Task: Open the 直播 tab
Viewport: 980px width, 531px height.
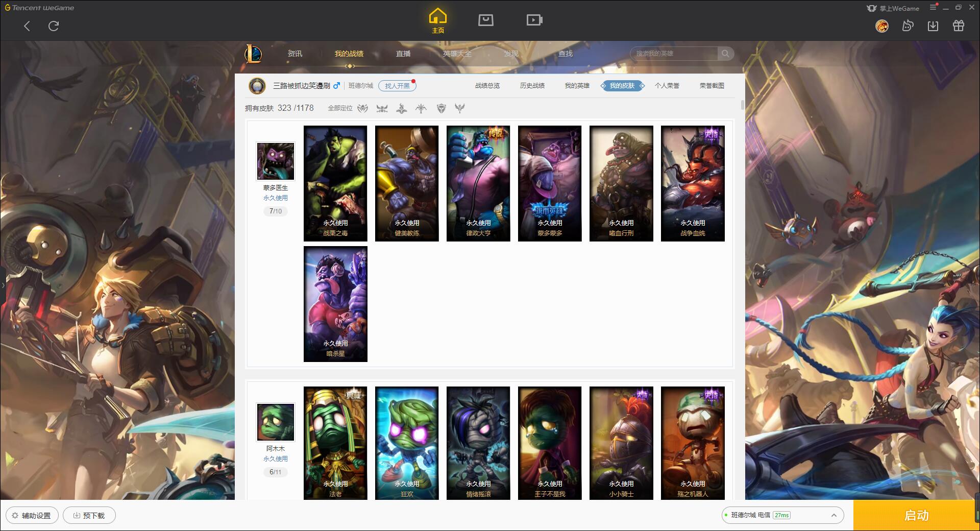Action: pos(403,54)
